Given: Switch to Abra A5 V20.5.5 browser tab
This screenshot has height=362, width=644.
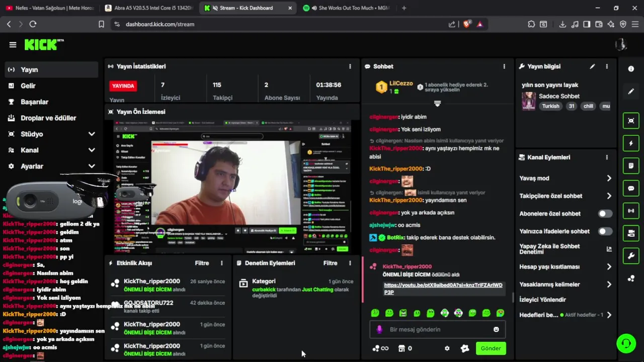Looking at the screenshot, I should [x=149, y=8].
